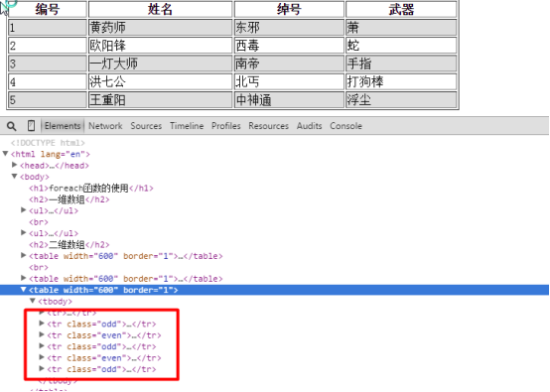Collapse the html lang="en" node arrow
This screenshot has height=392, width=550.
pos(5,154)
